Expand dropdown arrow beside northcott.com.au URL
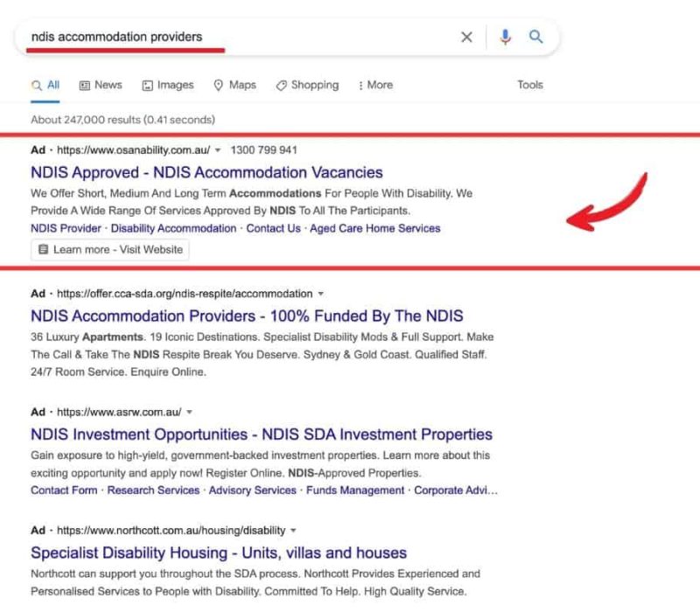 coord(293,531)
